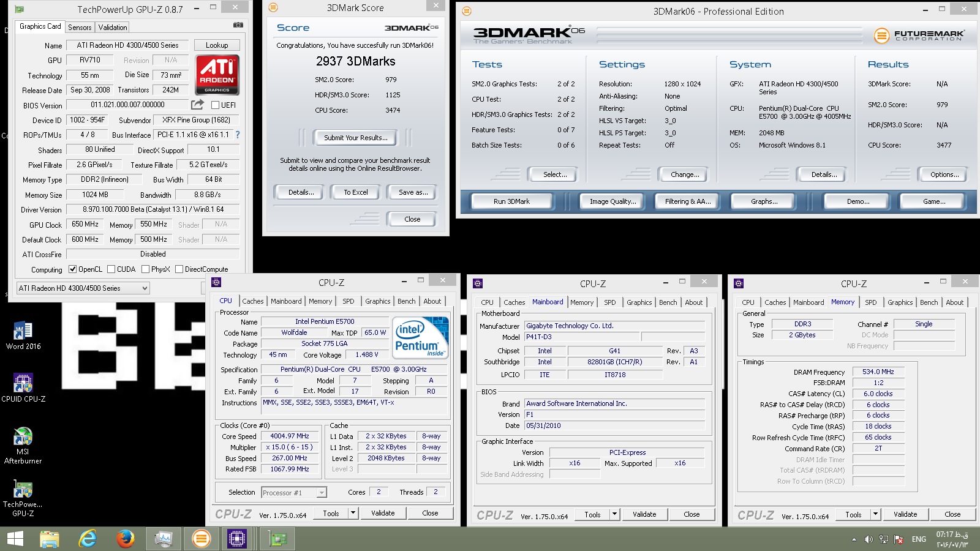This screenshot has height=551, width=980.
Task: Click the GPU-Z screenshot camera icon
Action: coord(238,25)
